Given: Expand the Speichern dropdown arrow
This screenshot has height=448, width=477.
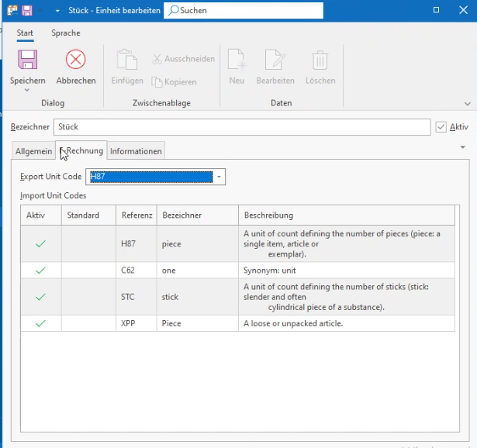Looking at the screenshot, I should pos(28,90).
